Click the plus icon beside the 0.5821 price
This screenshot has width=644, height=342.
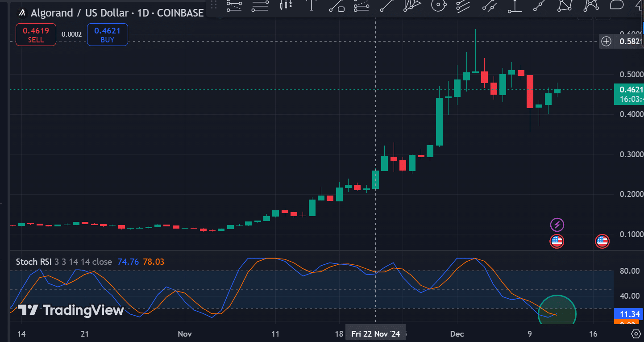pos(606,42)
